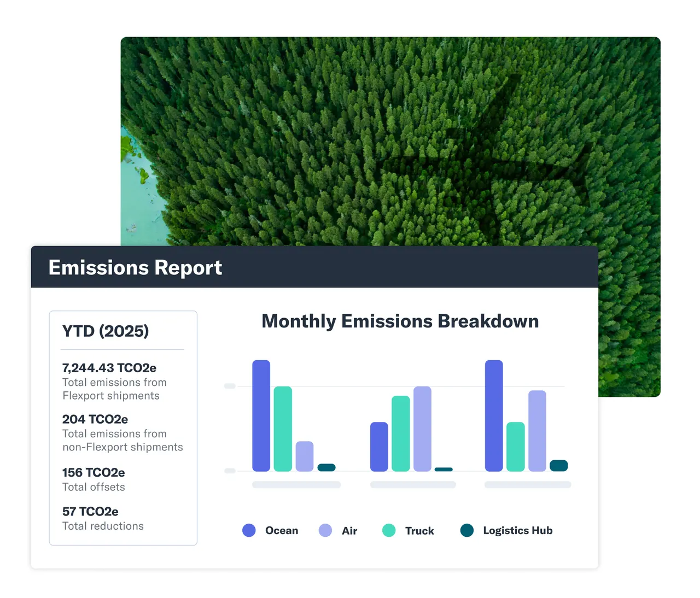Click the 204 TCO2e value

coord(95,419)
